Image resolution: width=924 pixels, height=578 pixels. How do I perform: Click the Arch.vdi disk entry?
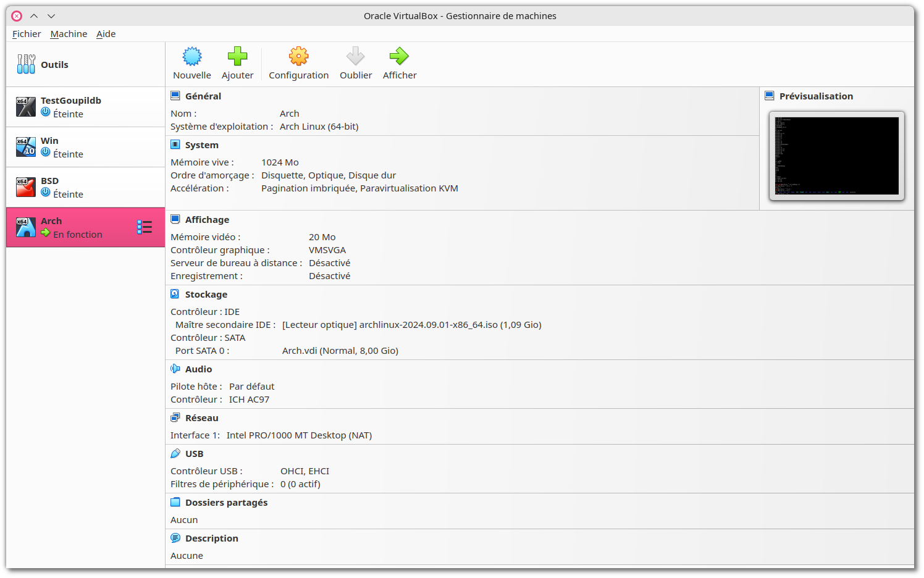(340, 350)
